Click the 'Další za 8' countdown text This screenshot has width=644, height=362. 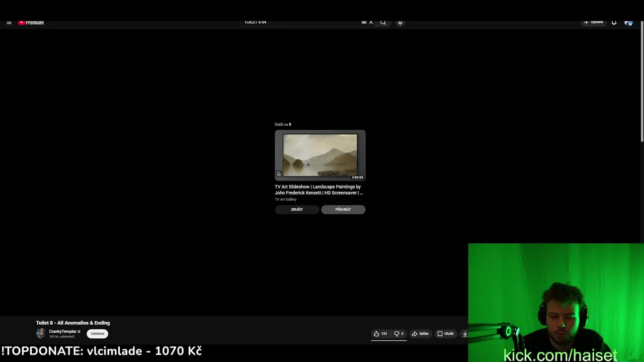283,124
